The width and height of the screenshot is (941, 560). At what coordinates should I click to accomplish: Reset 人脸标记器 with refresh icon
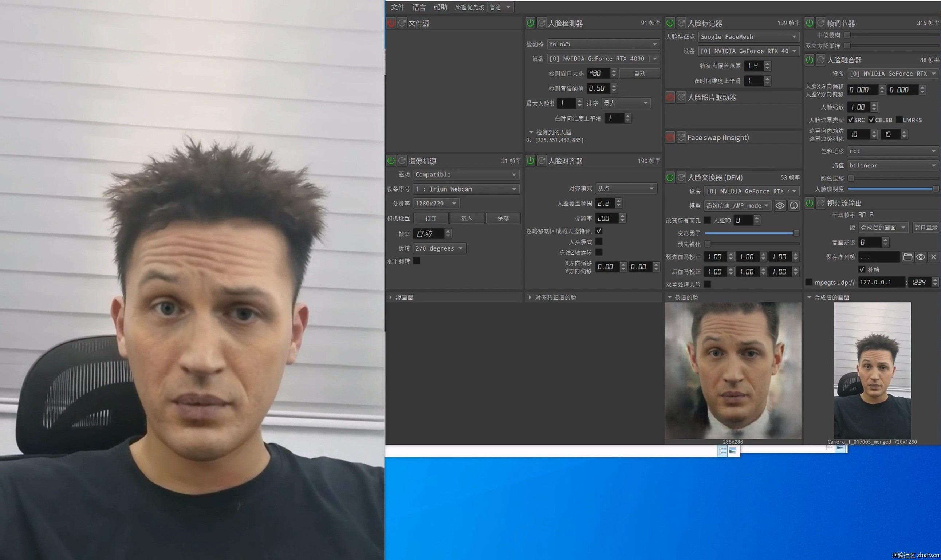[681, 23]
